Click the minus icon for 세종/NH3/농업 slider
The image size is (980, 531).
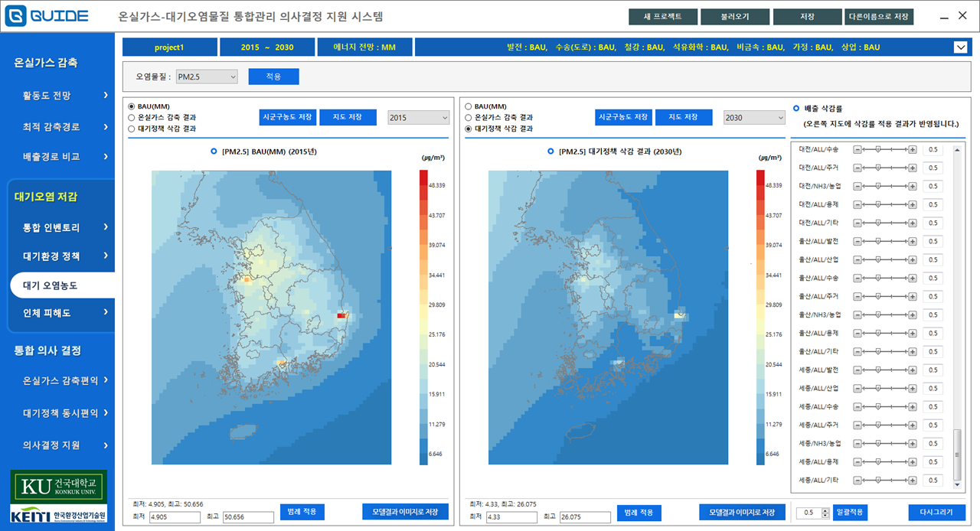(x=857, y=444)
